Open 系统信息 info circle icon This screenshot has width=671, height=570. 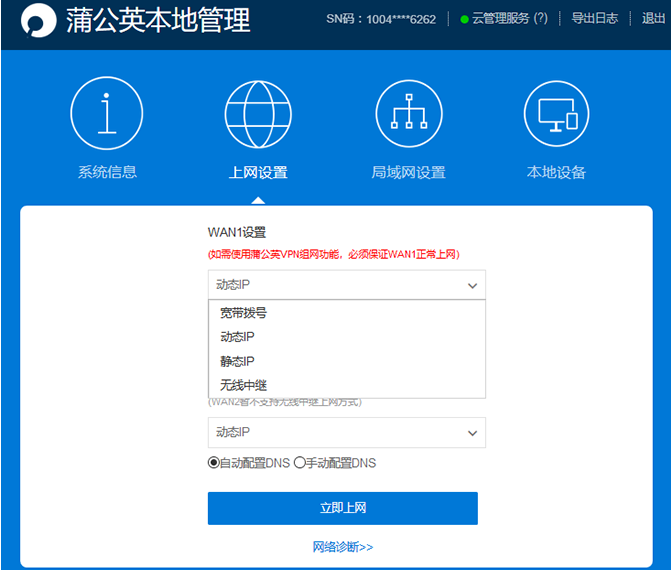click(x=107, y=113)
